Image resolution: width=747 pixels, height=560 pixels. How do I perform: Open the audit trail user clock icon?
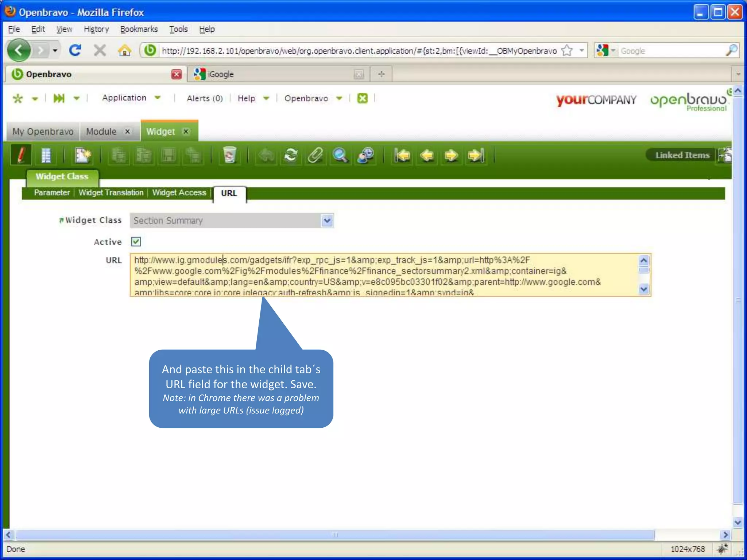tap(365, 155)
